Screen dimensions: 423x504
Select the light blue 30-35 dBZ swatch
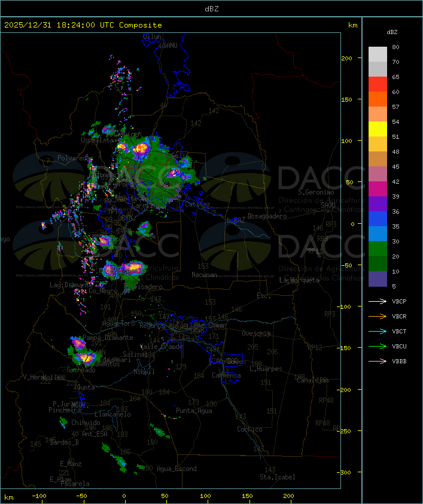coord(378,233)
